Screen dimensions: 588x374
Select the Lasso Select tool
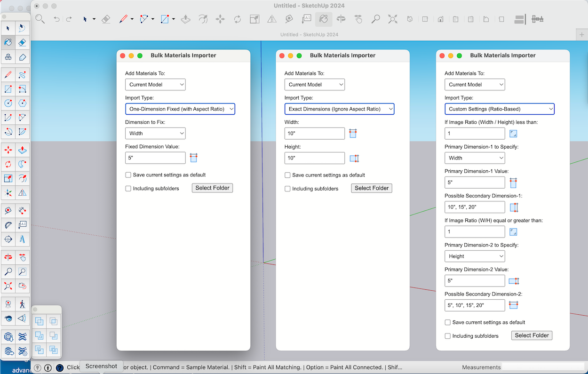coord(22,28)
